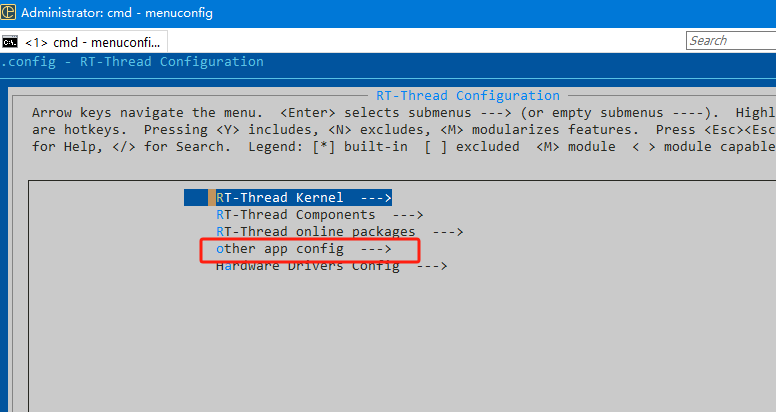Open the RT-Thread Kernel submenu
The width and height of the screenshot is (776, 412).
coord(288,198)
